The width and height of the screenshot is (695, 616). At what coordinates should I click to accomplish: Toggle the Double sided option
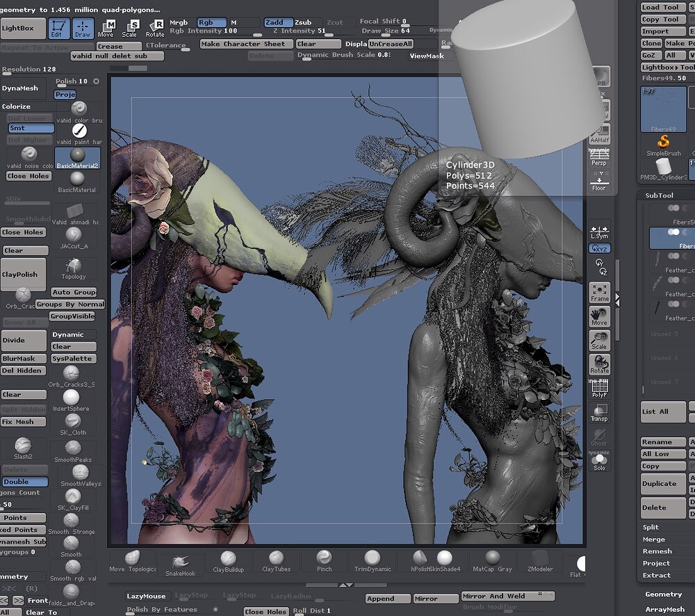point(24,482)
